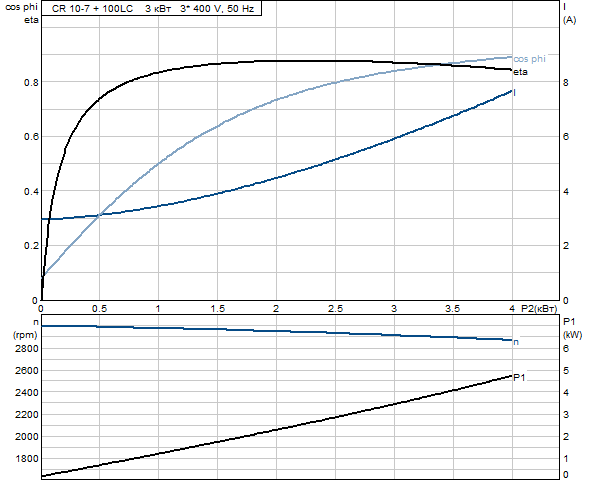Click the 'eta' curve end label

(520, 72)
